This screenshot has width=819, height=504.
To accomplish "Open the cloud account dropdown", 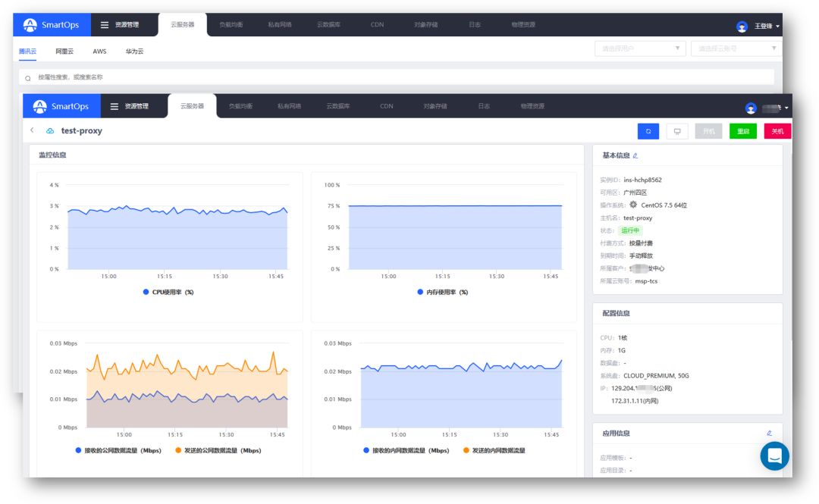I will [x=736, y=49].
